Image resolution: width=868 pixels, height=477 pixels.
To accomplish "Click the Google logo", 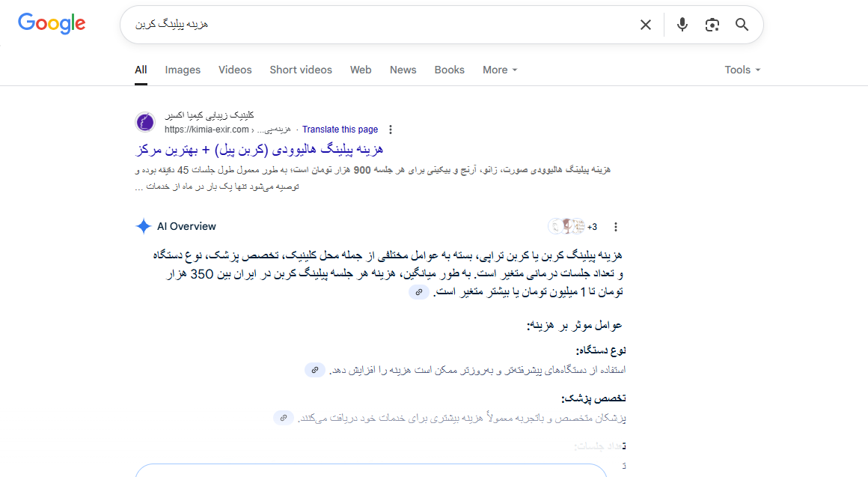I will (52, 24).
